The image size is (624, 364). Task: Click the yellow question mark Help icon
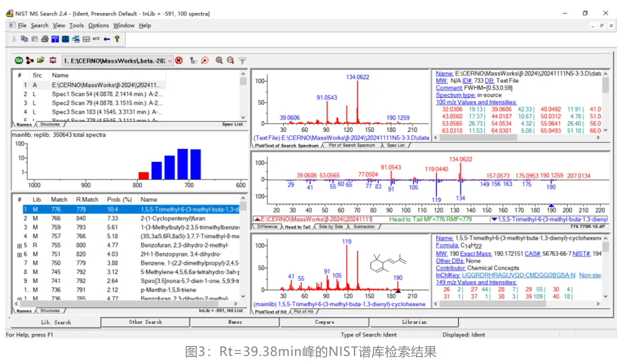(117, 39)
